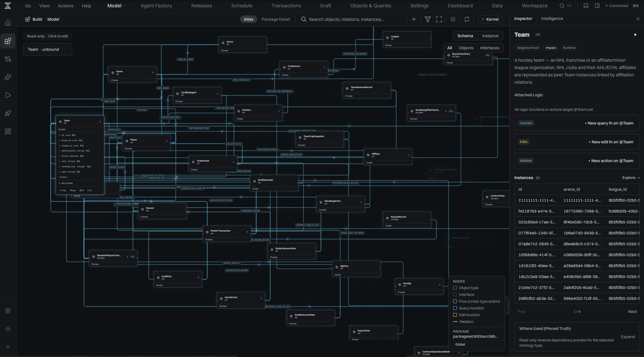Viewport: 644px width, 357px height.
Task: Click the Team · unbound chip
Action: (47, 49)
